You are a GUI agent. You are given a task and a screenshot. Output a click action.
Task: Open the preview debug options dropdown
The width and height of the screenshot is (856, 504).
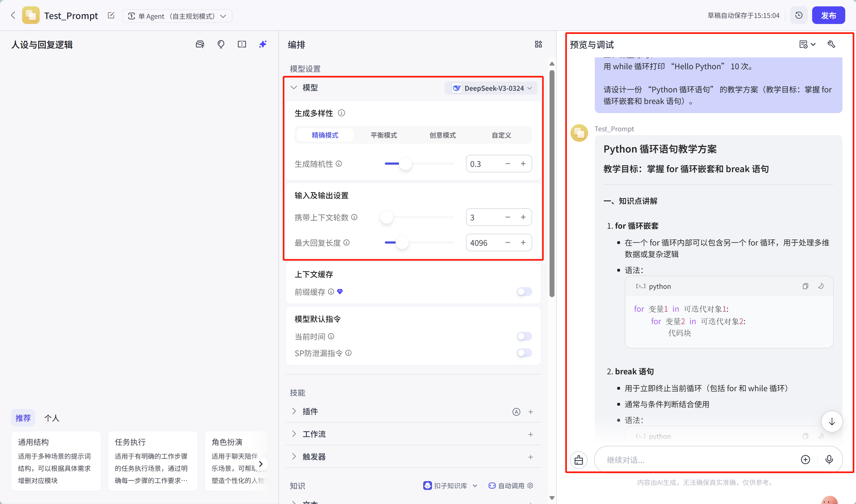(x=807, y=44)
